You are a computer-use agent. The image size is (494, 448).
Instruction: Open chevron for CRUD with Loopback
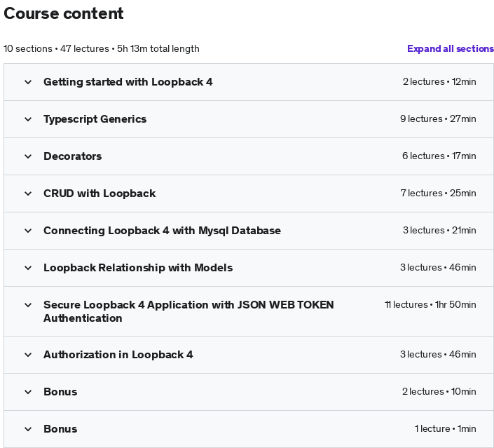28,194
